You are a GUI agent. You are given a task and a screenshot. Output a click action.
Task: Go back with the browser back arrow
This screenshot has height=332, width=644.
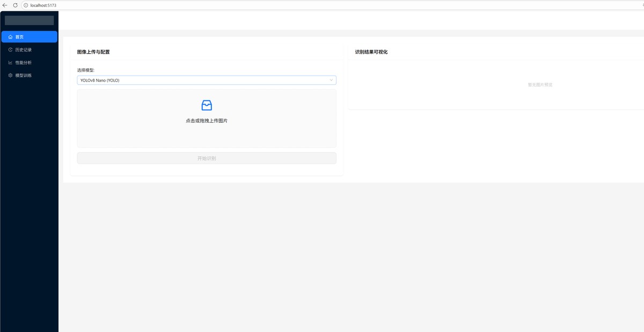[x=5, y=5]
